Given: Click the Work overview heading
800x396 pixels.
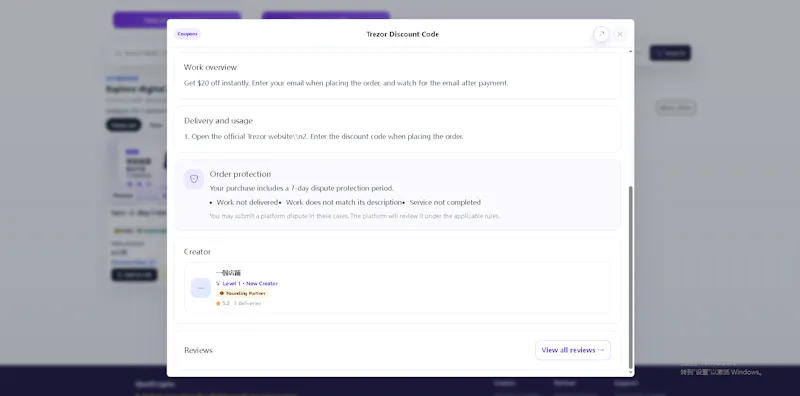Looking at the screenshot, I should [x=210, y=67].
